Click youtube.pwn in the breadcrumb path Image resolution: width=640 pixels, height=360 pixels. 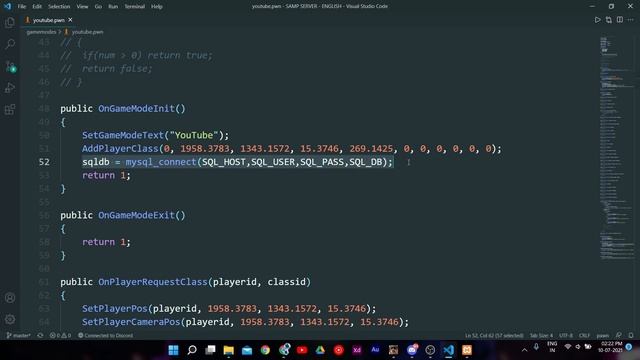click(x=87, y=32)
